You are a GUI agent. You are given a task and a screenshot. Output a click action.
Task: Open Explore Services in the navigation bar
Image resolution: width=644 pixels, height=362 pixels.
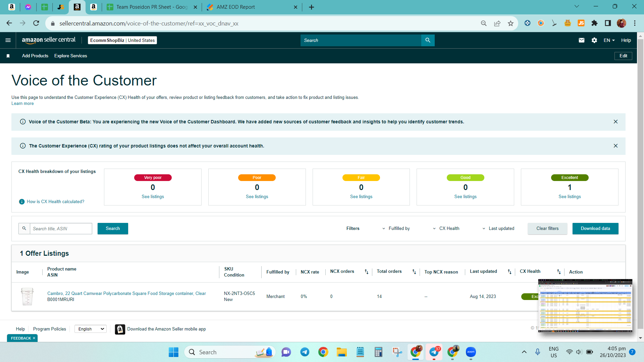click(x=70, y=56)
